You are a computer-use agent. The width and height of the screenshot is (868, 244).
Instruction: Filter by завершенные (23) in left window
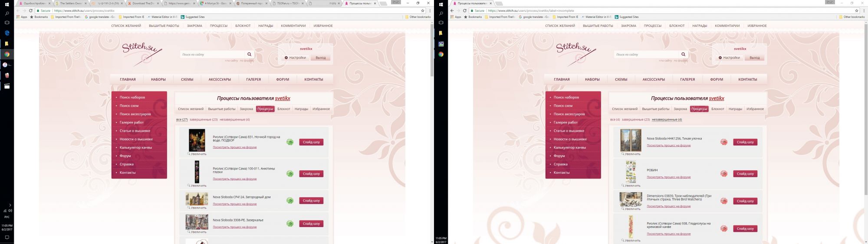click(203, 120)
